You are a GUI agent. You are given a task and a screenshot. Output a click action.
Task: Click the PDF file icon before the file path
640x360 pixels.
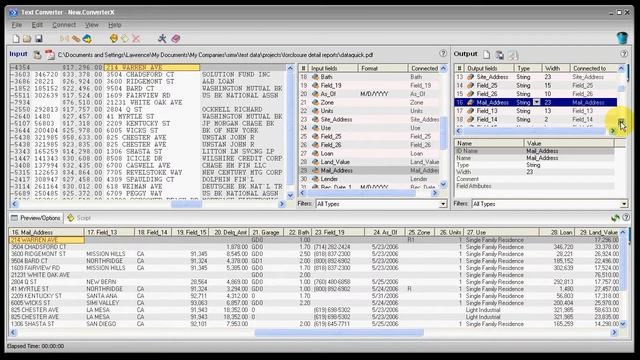tap(49, 55)
